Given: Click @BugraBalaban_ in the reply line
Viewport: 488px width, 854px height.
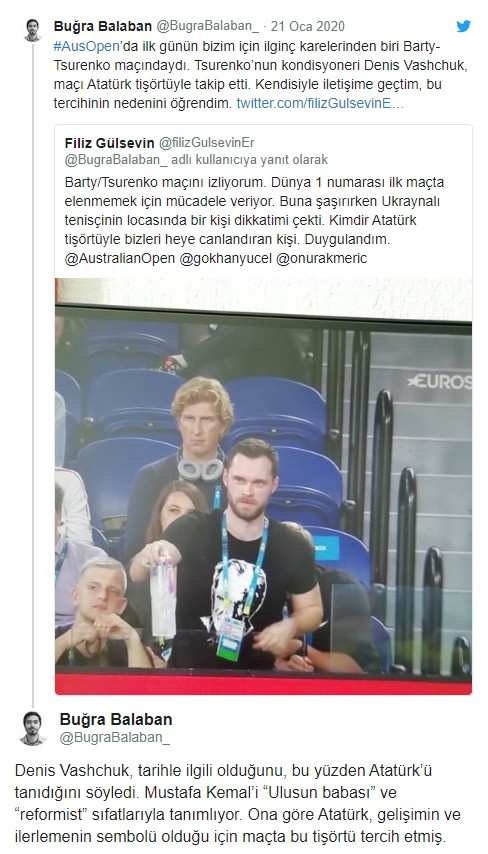Looking at the screenshot, I should [x=116, y=160].
